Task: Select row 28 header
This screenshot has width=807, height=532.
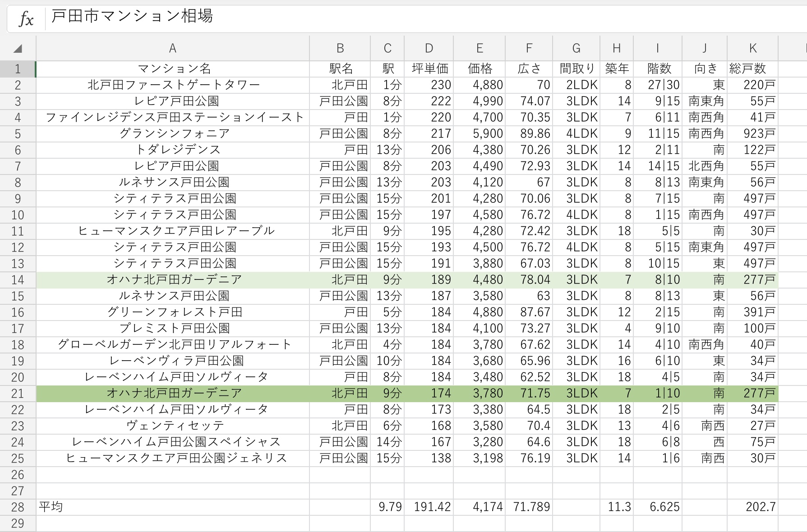Action: point(18,507)
